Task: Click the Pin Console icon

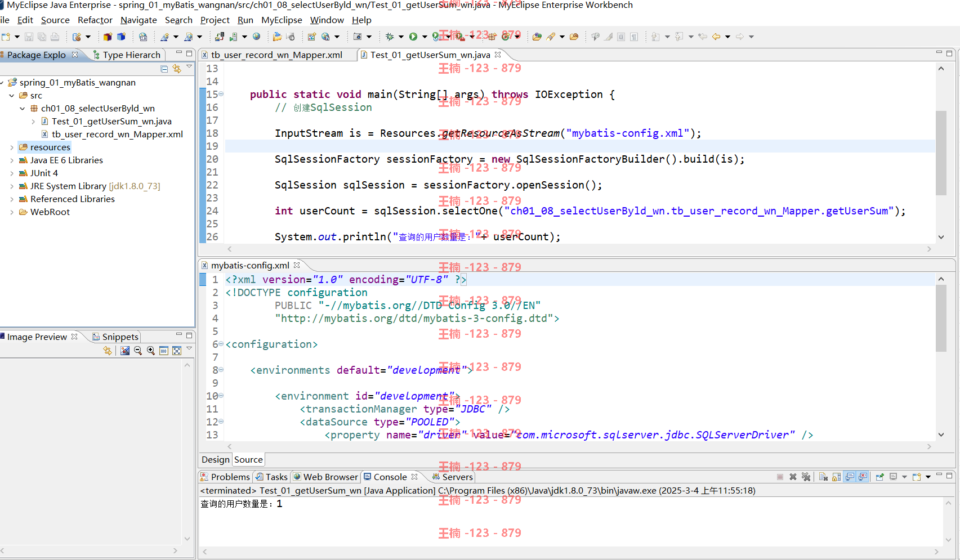Action: point(880,477)
